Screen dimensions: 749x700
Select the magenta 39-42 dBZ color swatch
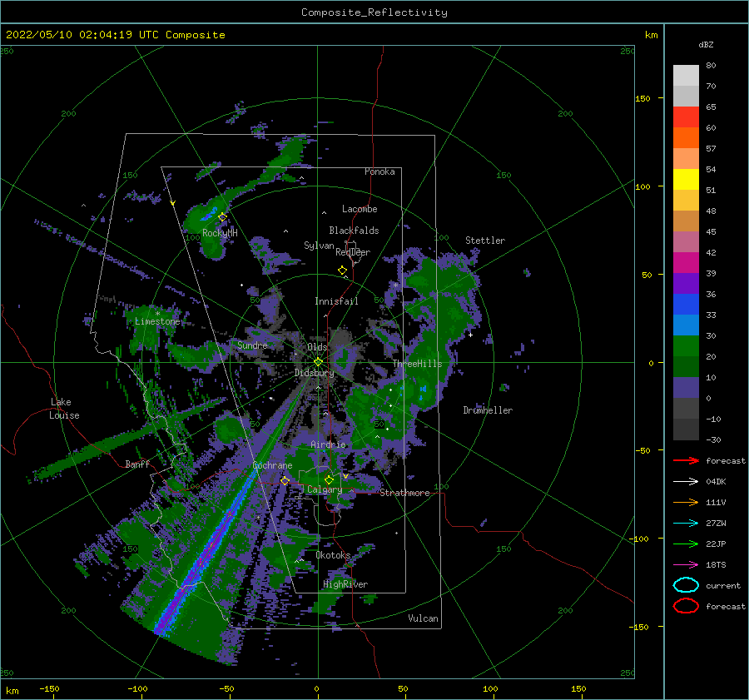click(x=686, y=262)
